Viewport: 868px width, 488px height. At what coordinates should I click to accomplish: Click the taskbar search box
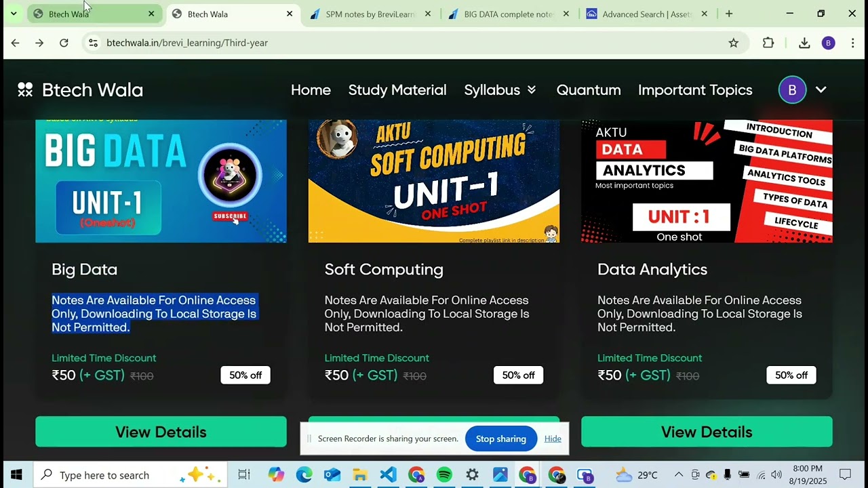pos(130,475)
